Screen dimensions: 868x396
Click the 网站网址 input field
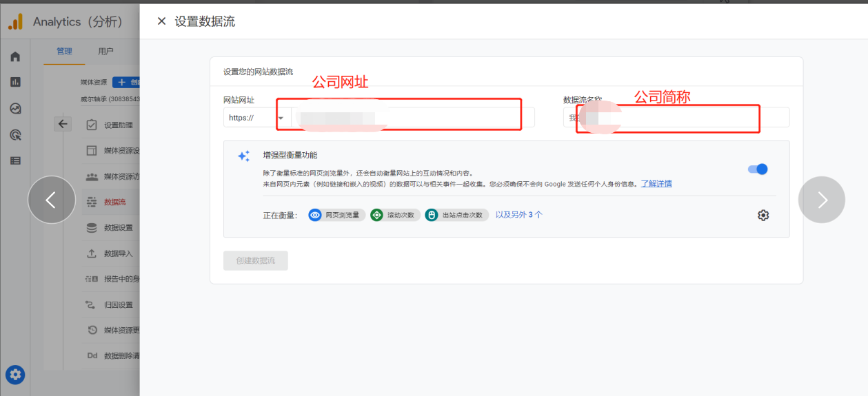tap(412, 118)
